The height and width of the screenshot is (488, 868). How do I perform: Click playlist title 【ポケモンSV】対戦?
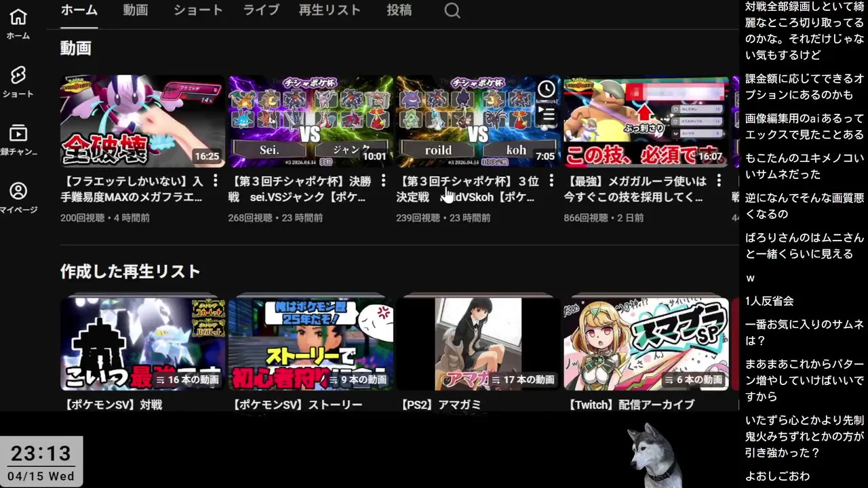tap(111, 405)
